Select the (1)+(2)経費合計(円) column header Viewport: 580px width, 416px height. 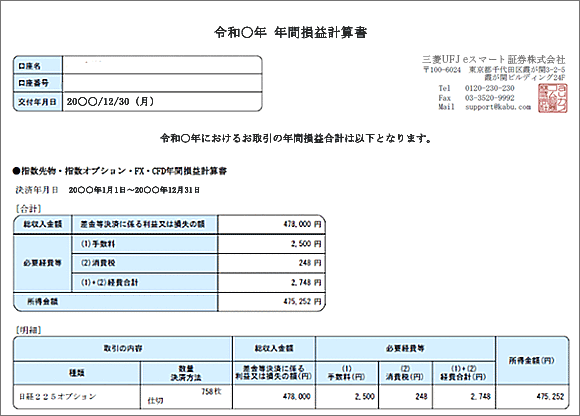(463, 373)
